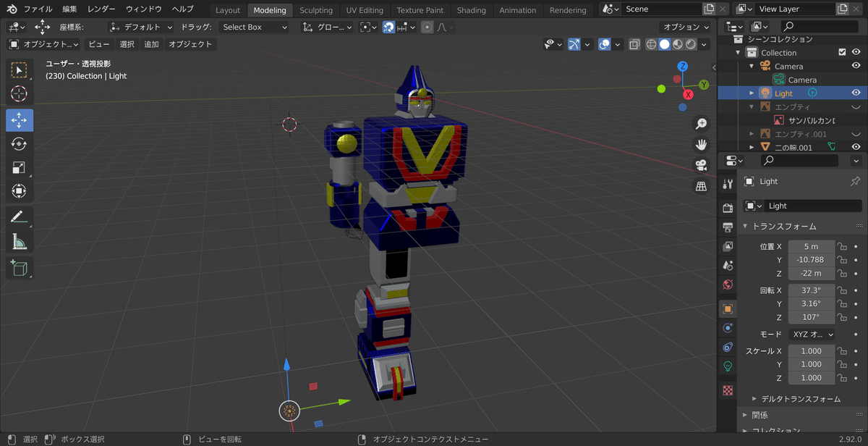Screen dimensions: 868x446
Task: Switch to solid viewport shading
Action: click(x=664, y=44)
